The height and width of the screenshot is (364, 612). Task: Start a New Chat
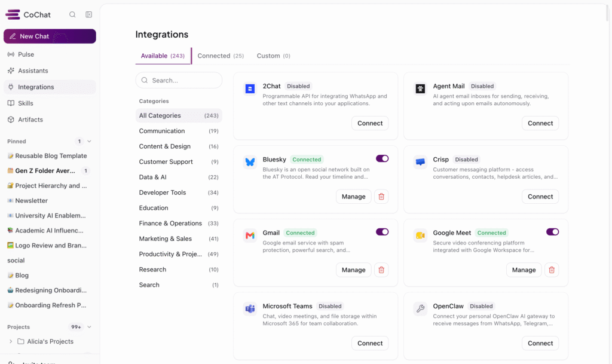pyautogui.click(x=50, y=36)
